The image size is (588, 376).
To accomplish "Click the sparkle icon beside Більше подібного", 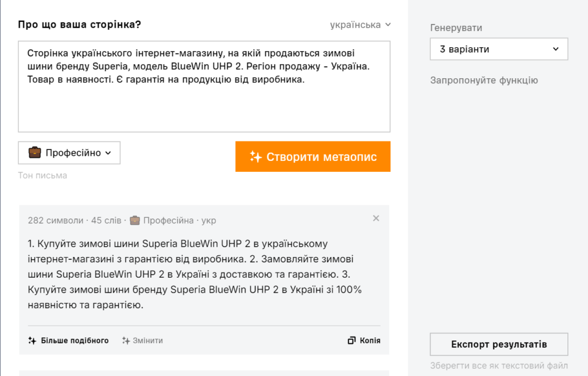I will pyautogui.click(x=31, y=340).
